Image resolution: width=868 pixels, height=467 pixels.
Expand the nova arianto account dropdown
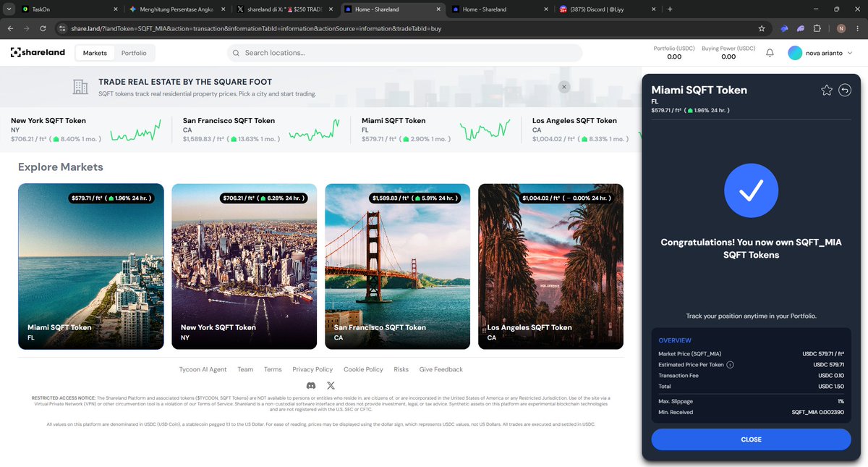[849, 54]
